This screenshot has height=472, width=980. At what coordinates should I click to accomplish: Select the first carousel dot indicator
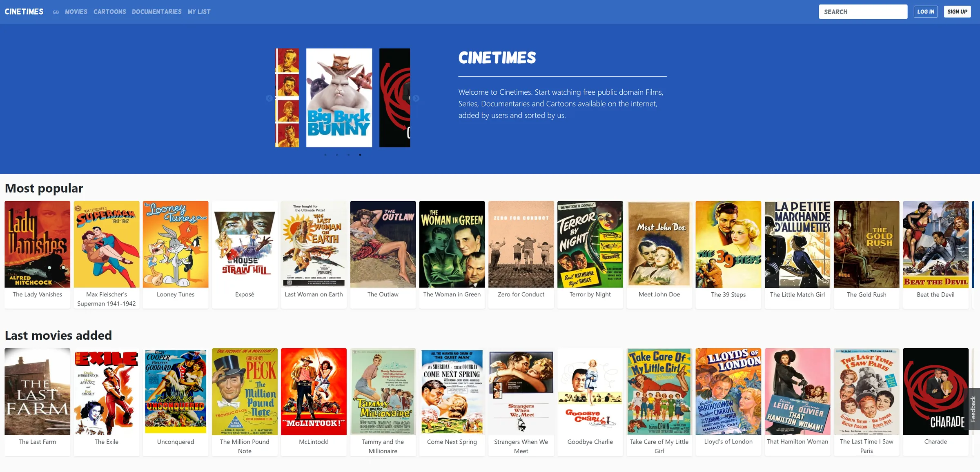click(x=325, y=155)
